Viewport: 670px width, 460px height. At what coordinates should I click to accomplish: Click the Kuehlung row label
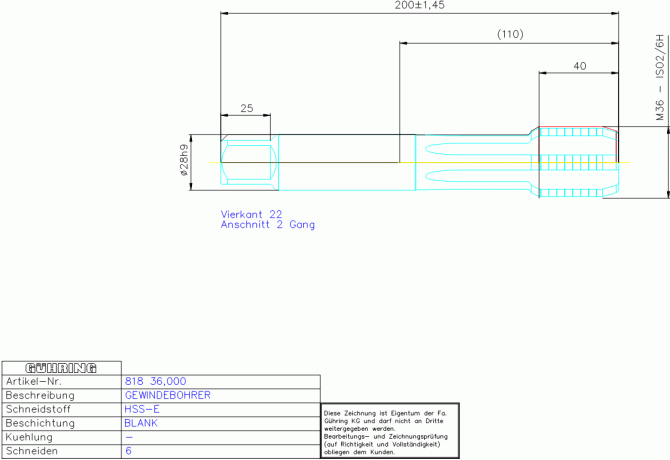coord(29,437)
